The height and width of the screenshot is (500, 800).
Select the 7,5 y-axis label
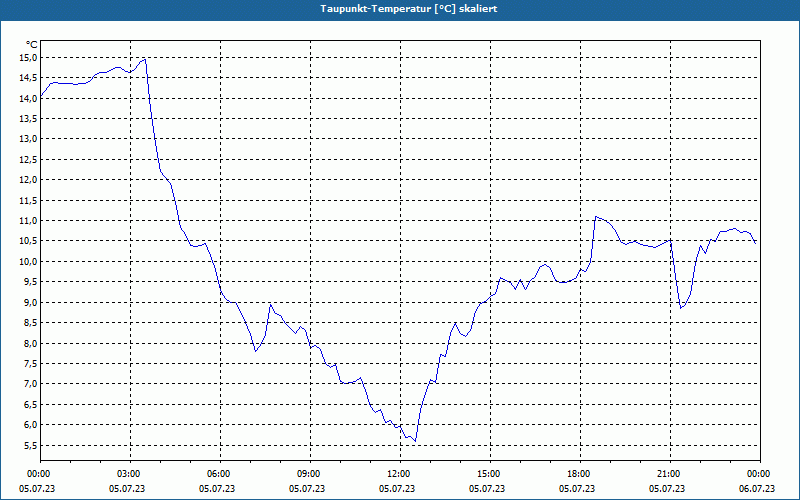click(x=31, y=364)
